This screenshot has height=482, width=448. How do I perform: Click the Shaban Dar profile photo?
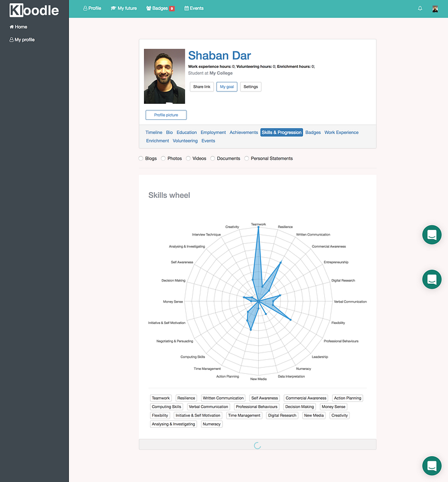pos(164,76)
